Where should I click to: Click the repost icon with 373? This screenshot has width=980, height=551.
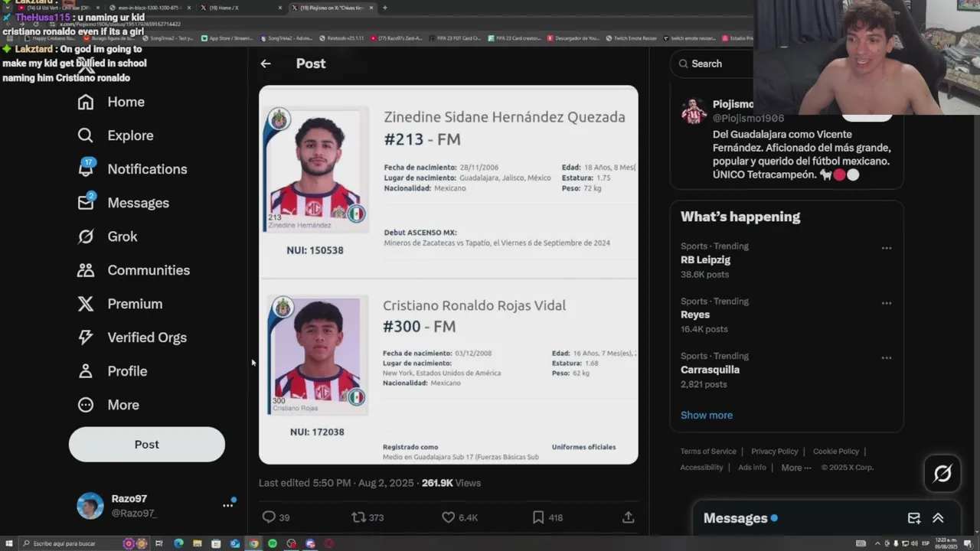[358, 517]
